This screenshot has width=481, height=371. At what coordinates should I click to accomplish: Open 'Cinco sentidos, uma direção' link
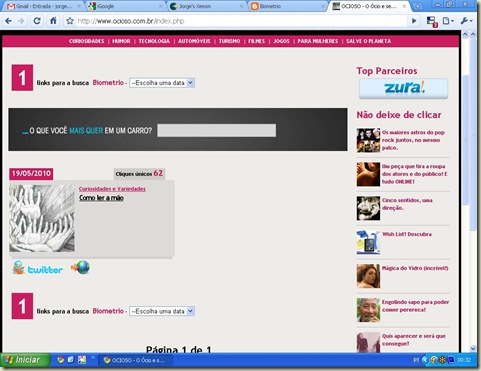407,204
